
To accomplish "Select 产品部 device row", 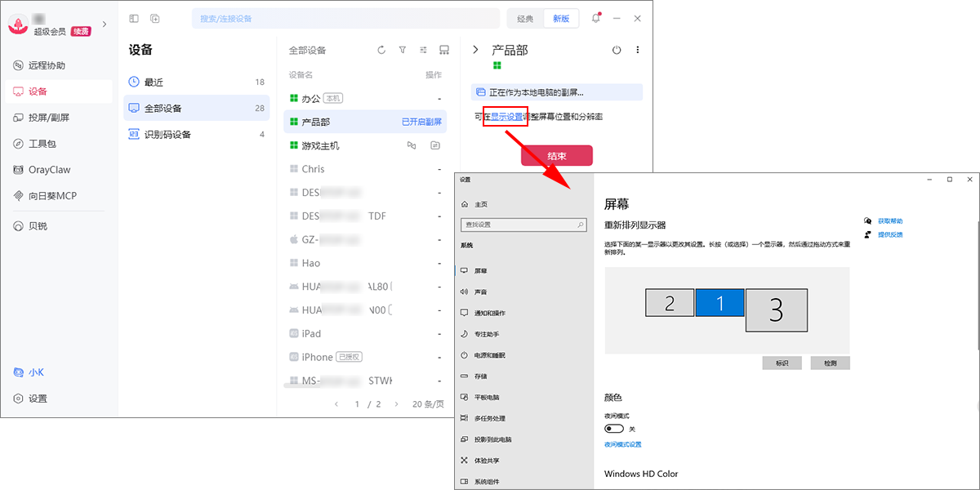I will [x=365, y=122].
